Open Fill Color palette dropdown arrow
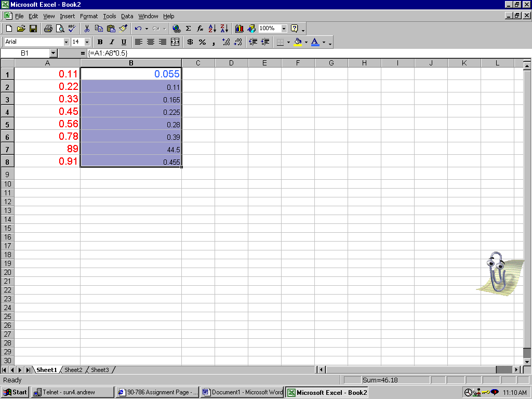This screenshot has width=532, height=399. pos(306,43)
